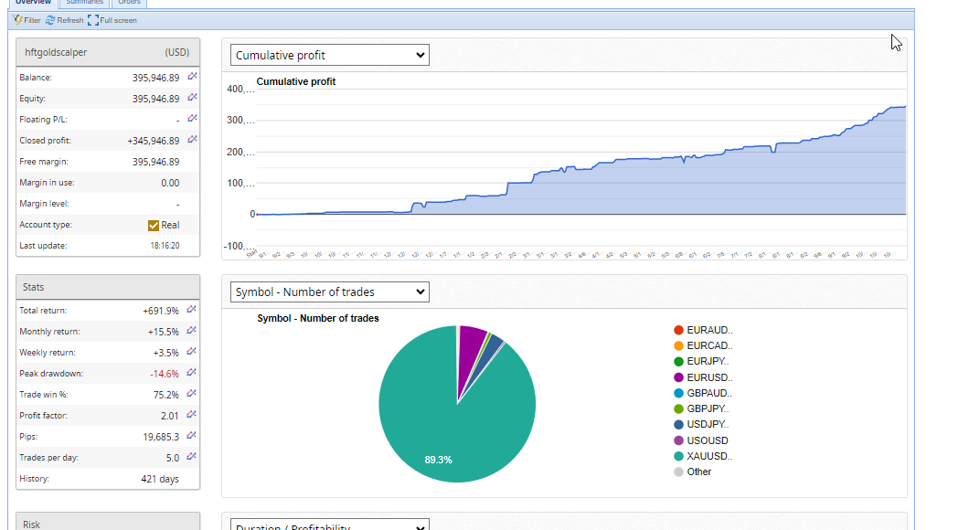This screenshot has height=530, width=980.
Task: Click the Filter button
Action: [x=27, y=20]
